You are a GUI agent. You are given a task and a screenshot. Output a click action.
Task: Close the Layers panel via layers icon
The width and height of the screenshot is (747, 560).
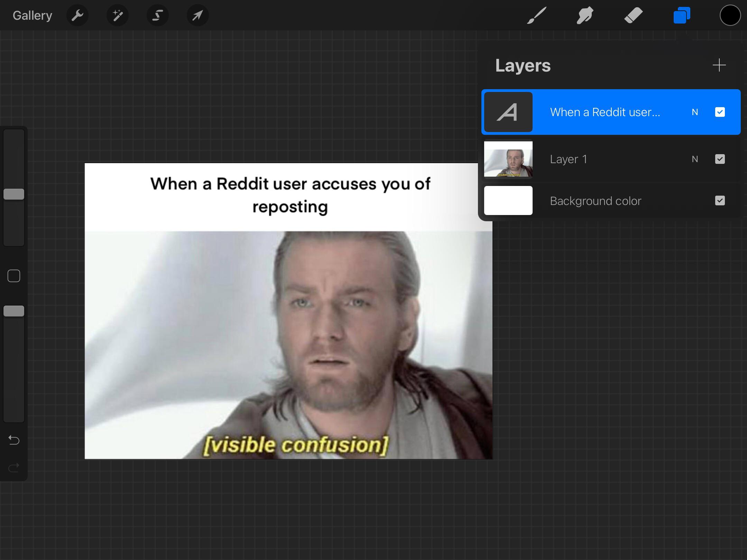tap(682, 15)
